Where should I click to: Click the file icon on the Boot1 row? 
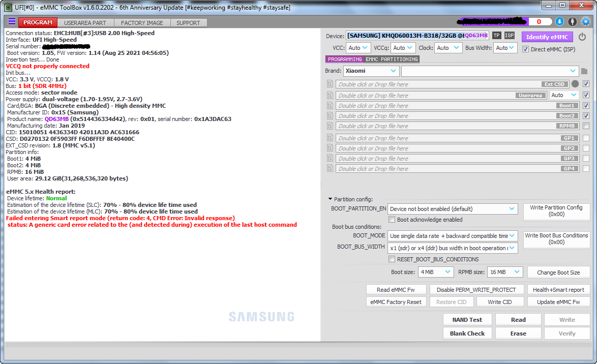tap(330, 105)
